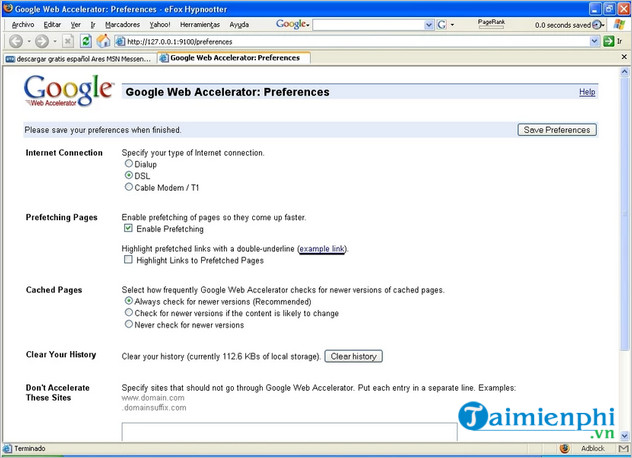Click the Forward navigation arrow icon
632x458 pixels.
tap(42, 41)
